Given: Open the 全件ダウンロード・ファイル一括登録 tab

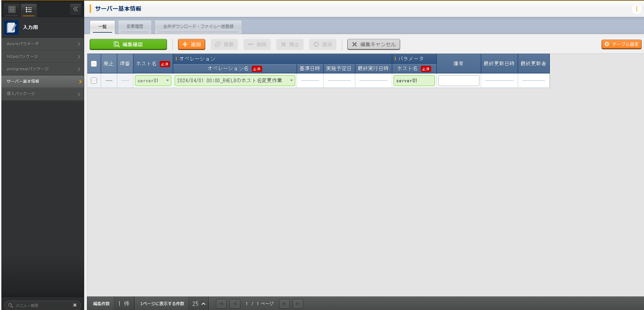Looking at the screenshot, I should coord(199,26).
